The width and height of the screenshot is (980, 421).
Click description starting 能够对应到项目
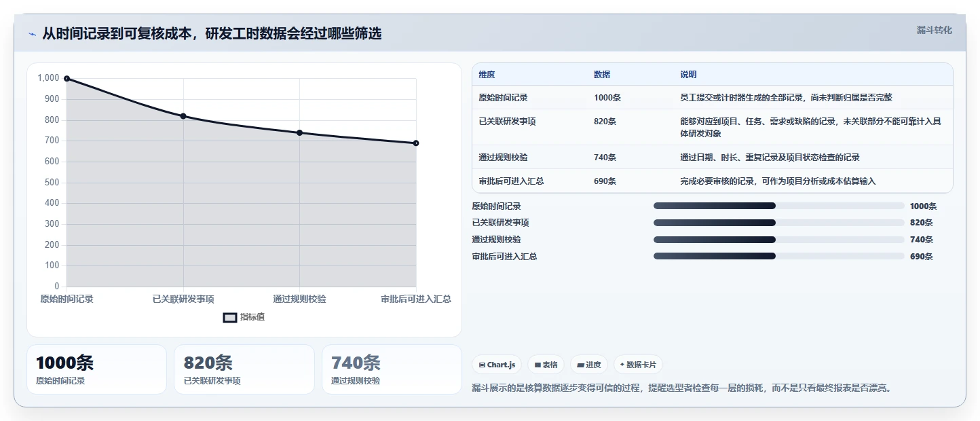point(811,128)
